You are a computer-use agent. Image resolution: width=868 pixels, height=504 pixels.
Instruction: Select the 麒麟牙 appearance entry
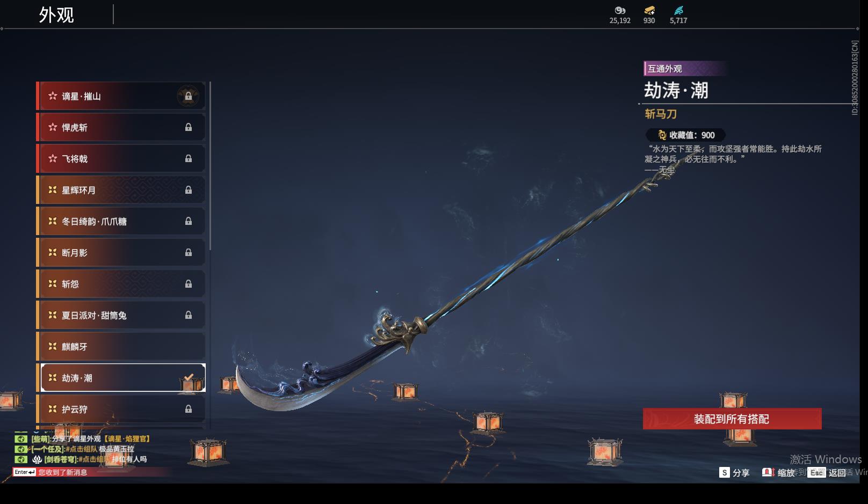click(x=121, y=346)
